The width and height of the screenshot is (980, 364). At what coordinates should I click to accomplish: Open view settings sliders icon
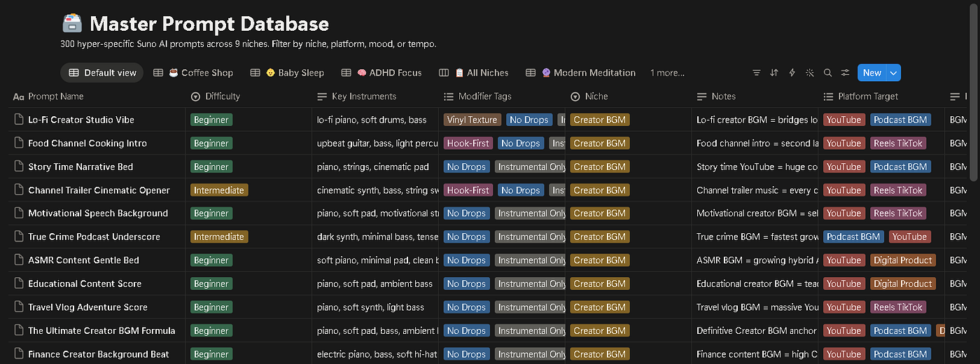(x=845, y=73)
